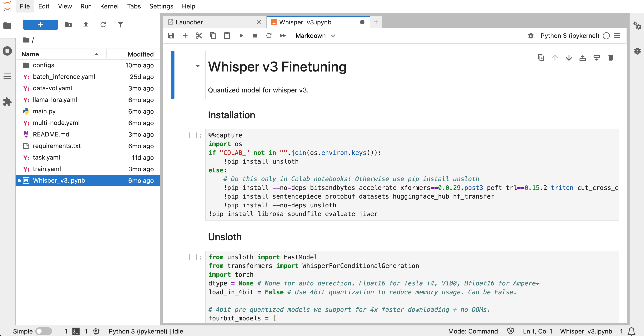Sort files by the Name column header

[x=61, y=54]
